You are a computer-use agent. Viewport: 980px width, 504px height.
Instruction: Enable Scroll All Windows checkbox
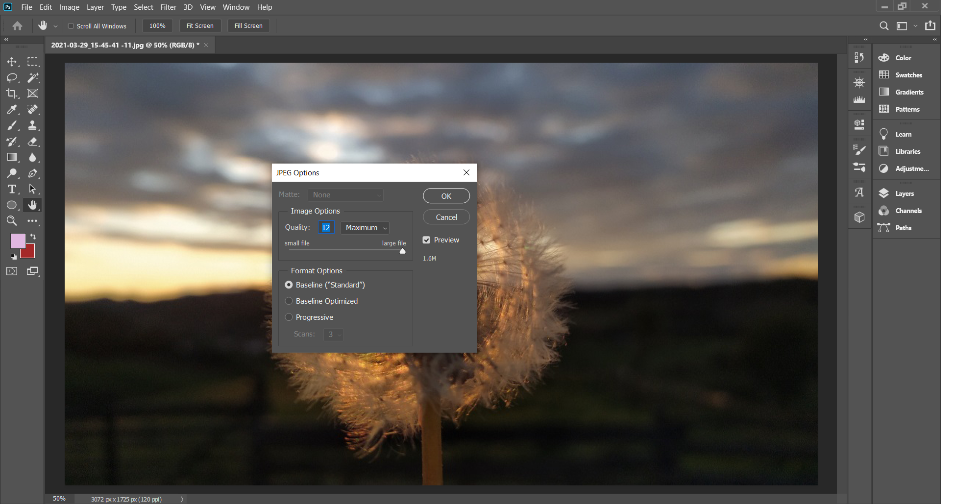[71, 26]
